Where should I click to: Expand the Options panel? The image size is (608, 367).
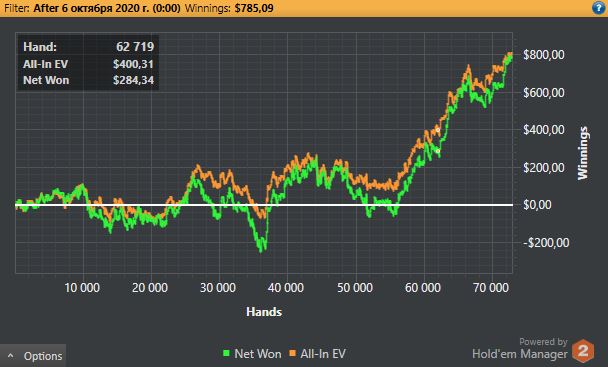click(x=33, y=356)
